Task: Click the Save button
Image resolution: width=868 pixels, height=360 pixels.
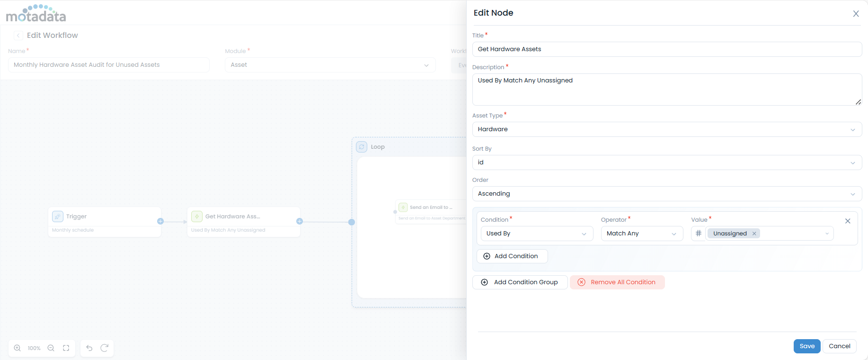Action: click(x=806, y=346)
